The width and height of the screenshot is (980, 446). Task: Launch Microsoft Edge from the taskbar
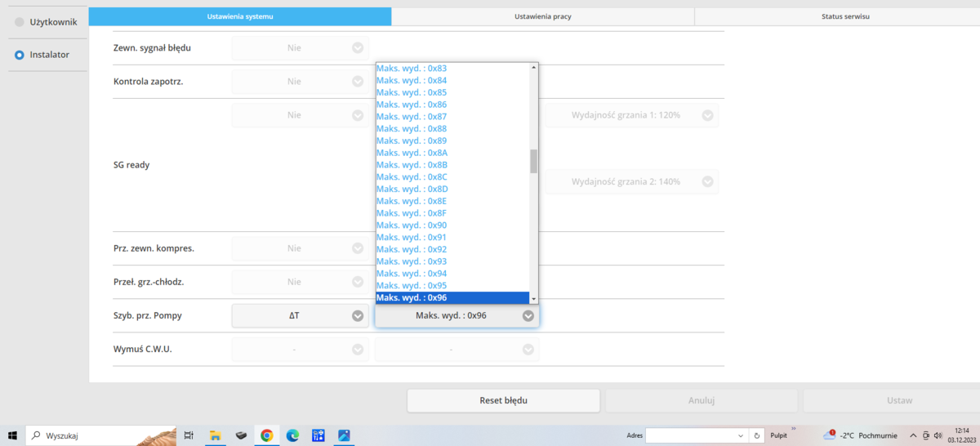tap(292, 435)
